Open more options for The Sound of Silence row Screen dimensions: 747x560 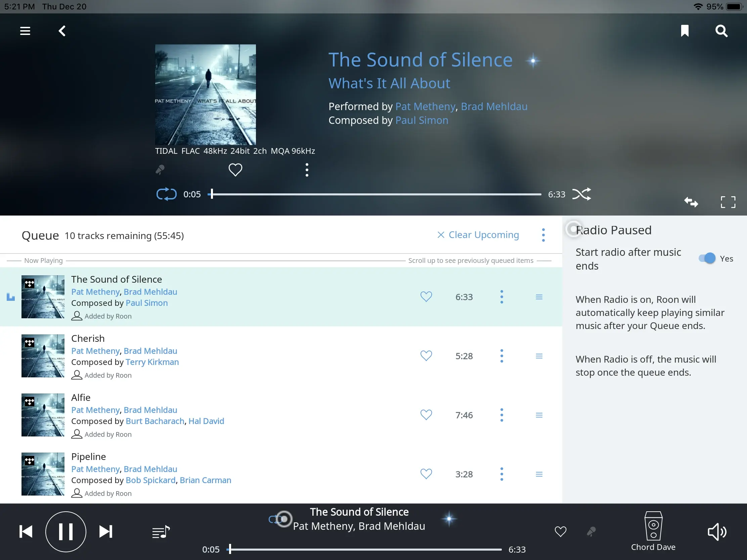[x=501, y=297]
